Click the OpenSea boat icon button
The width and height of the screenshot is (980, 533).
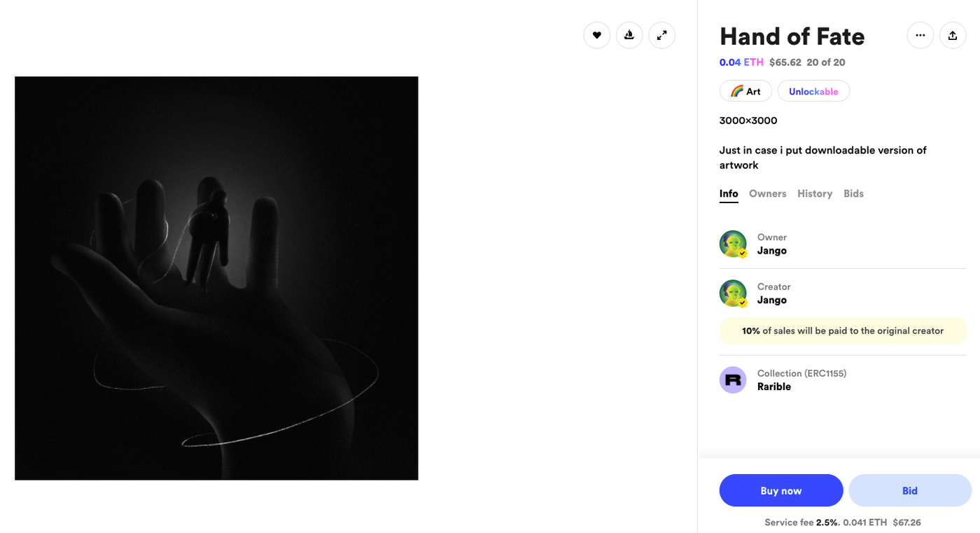pyautogui.click(x=629, y=35)
